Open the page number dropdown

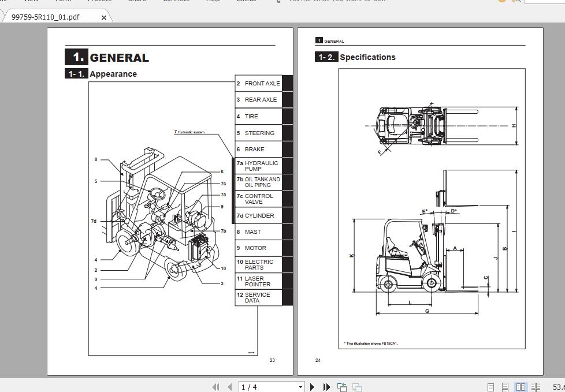(300, 386)
